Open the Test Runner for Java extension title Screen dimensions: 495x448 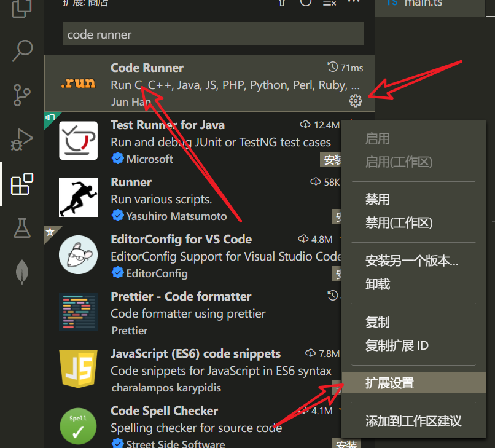pos(168,125)
